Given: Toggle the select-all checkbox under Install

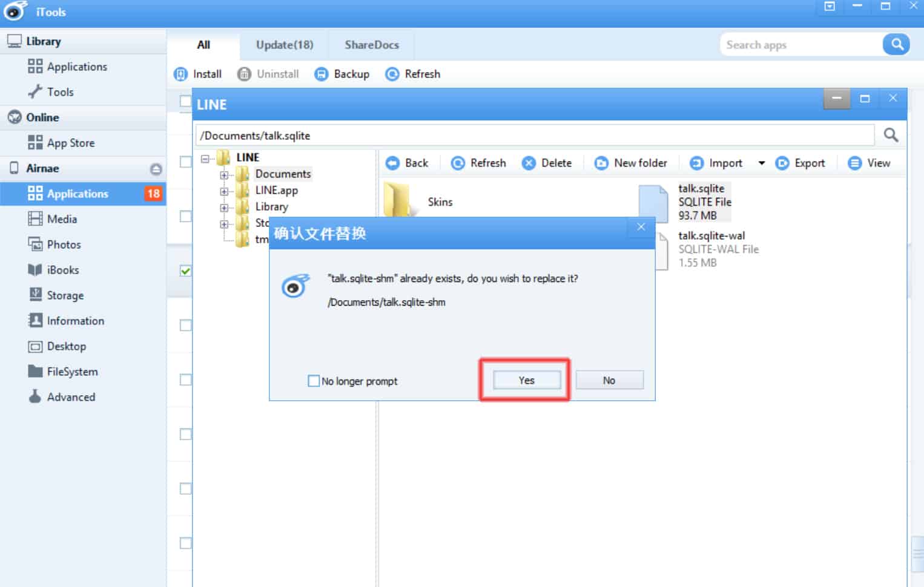Looking at the screenshot, I should tap(185, 101).
